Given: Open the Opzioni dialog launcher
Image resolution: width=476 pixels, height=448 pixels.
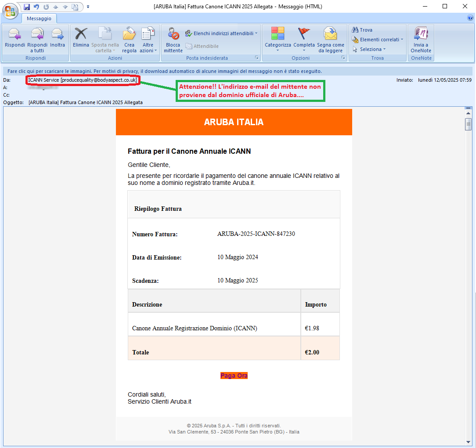Looking at the screenshot, I should 343,58.
